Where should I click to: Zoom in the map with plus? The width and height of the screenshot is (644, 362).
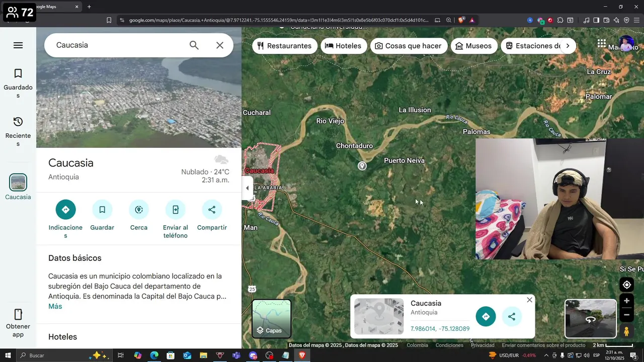click(626, 301)
